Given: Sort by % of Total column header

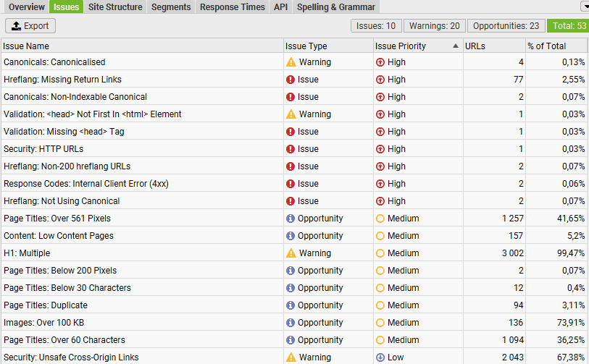Looking at the screenshot, I should (557, 46).
